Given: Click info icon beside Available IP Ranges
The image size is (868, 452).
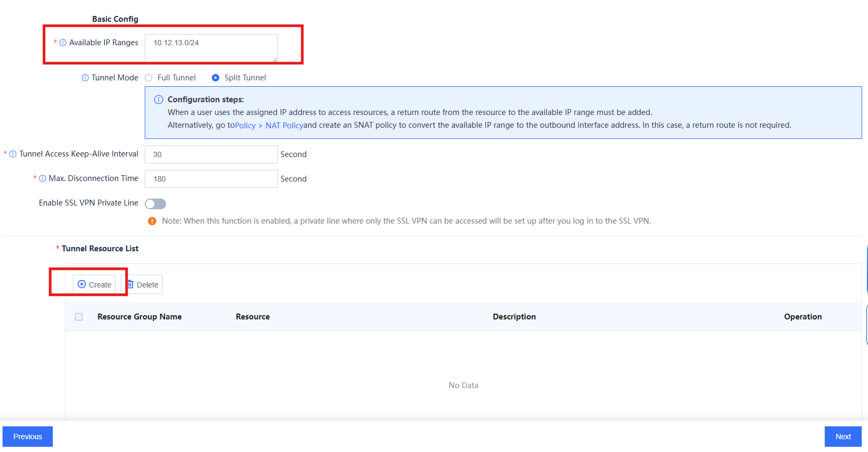Looking at the screenshot, I should [63, 43].
